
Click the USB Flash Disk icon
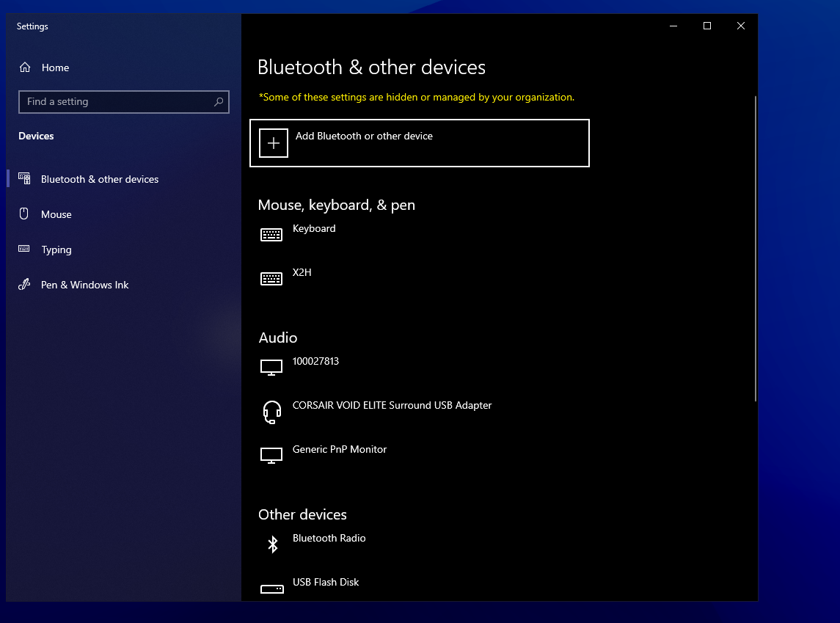(271, 589)
